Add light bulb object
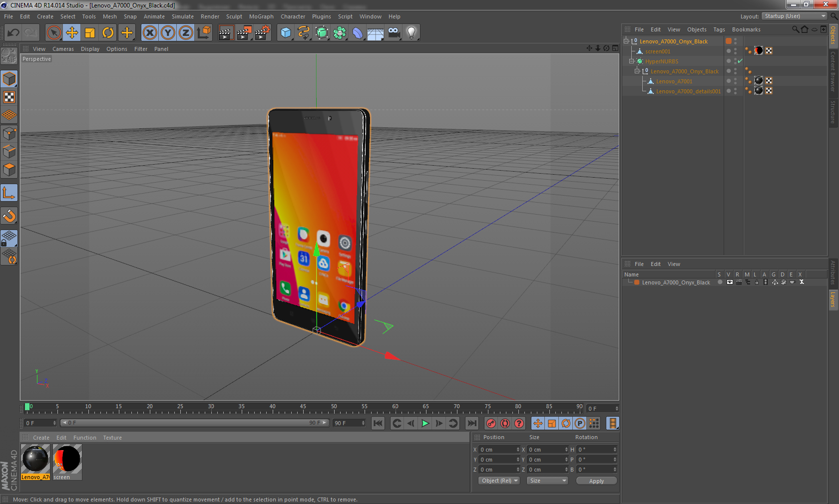 (412, 33)
